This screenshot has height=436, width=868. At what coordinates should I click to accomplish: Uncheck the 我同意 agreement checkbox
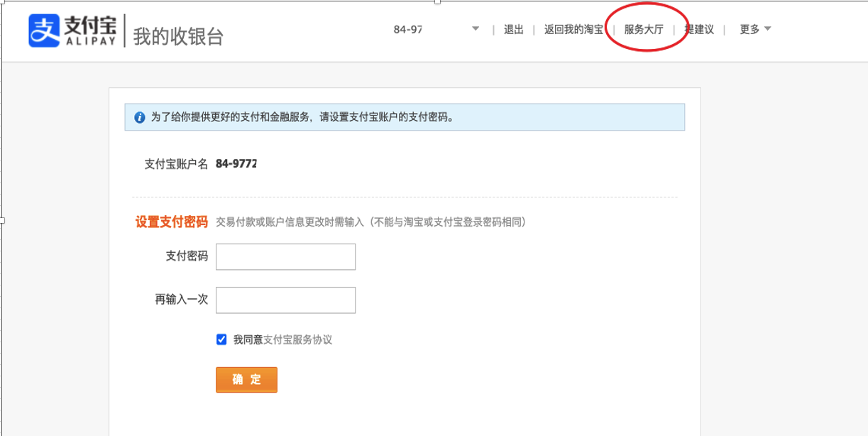(x=221, y=339)
